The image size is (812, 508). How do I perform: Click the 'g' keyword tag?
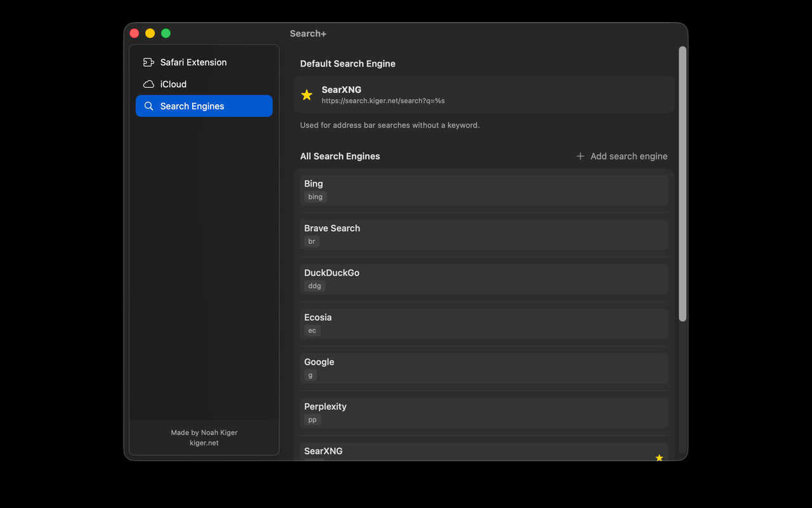pyautogui.click(x=310, y=375)
